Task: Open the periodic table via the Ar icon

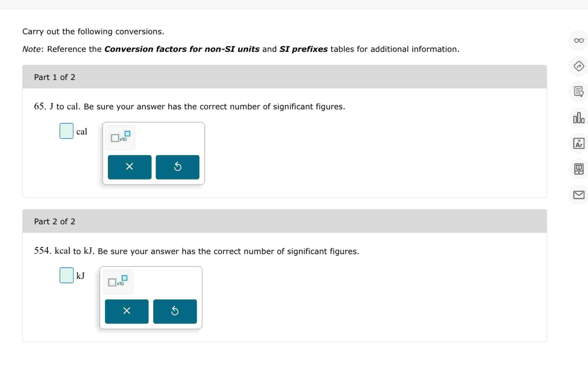Action: 578,144
